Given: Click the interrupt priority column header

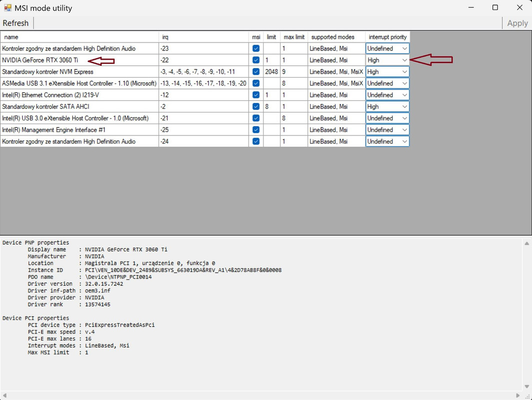Looking at the screenshot, I should 387,37.
